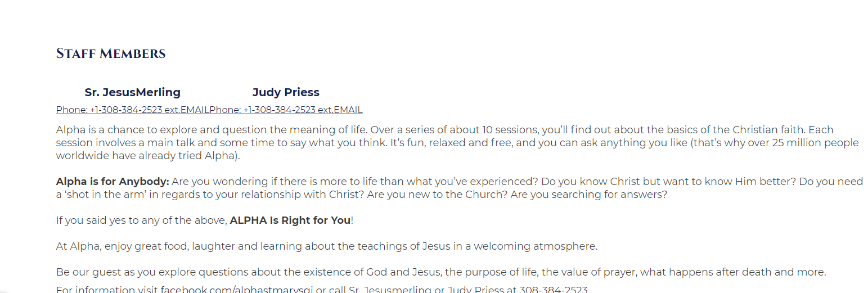Click "If you said yes to any" text
868x293 pixels.
click(142, 220)
